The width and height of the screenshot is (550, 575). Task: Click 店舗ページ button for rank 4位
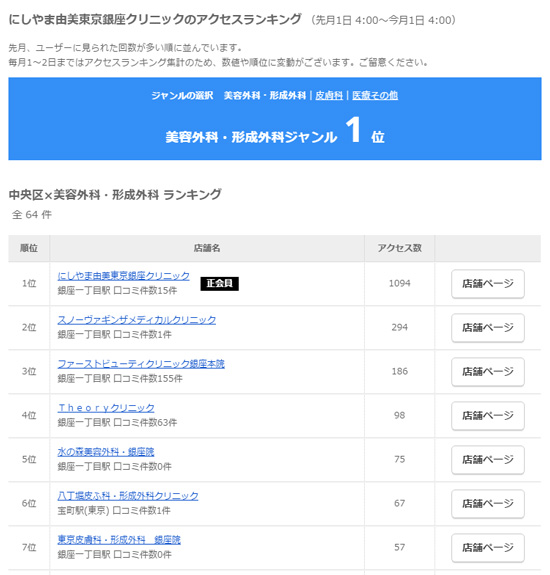click(x=488, y=416)
